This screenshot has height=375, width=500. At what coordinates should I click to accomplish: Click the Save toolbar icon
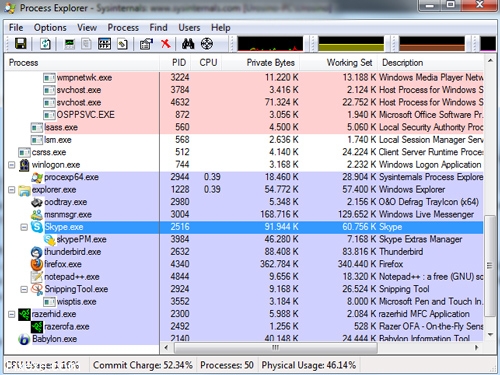pyautogui.click(x=21, y=44)
